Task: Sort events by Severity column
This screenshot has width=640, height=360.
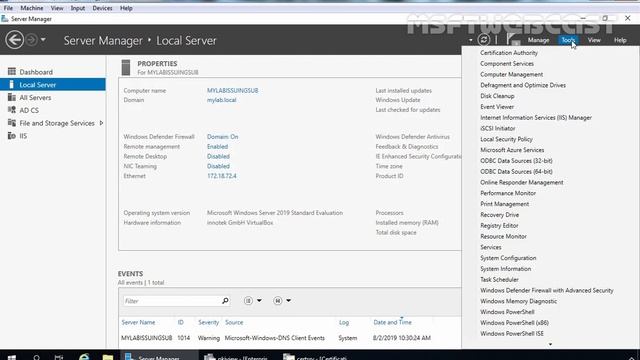Action: point(209,322)
